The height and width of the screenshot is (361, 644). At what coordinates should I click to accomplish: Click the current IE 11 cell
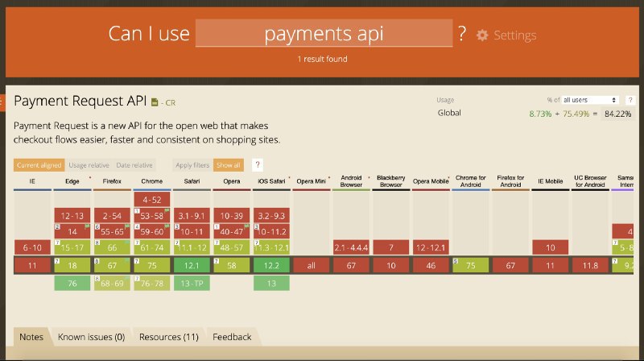[x=32, y=265]
